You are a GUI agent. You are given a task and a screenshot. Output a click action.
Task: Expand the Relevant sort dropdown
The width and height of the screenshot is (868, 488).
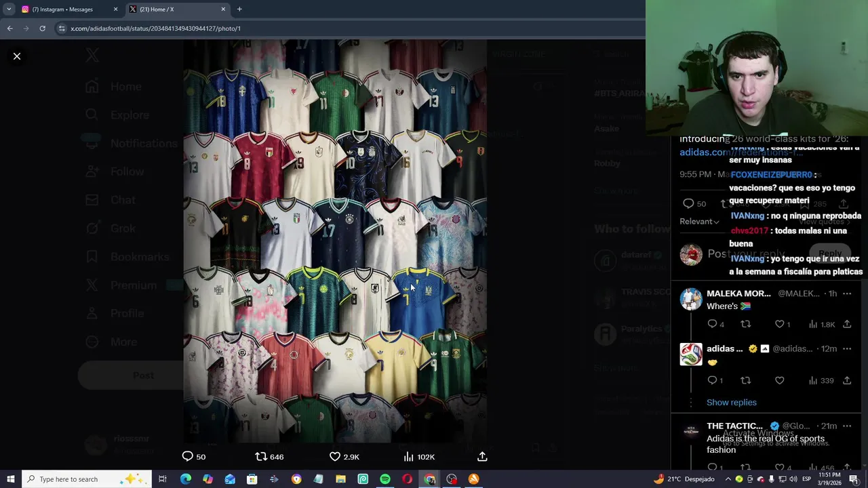(699, 222)
